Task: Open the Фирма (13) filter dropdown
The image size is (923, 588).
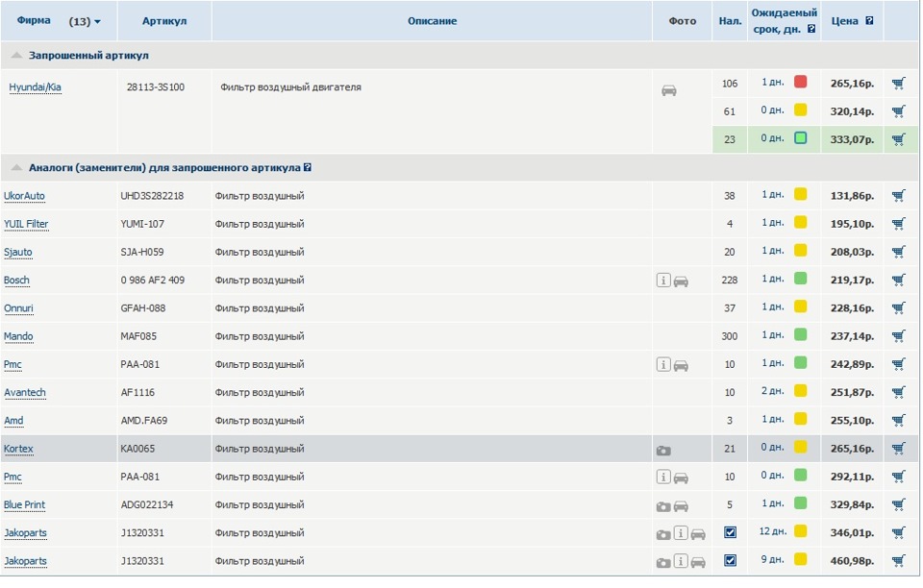Action: click(x=86, y=21)
